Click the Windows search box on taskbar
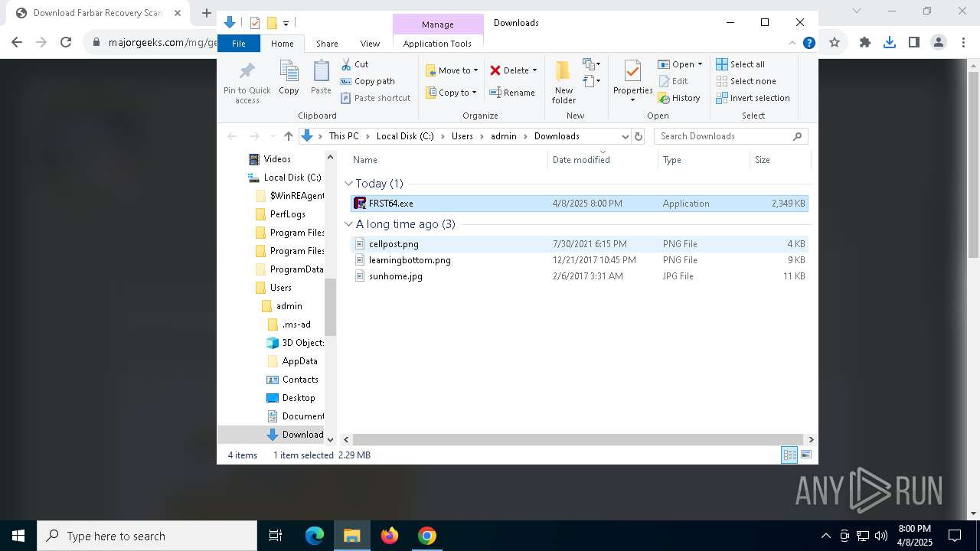 pyautogui.click(x=147, y=536)
